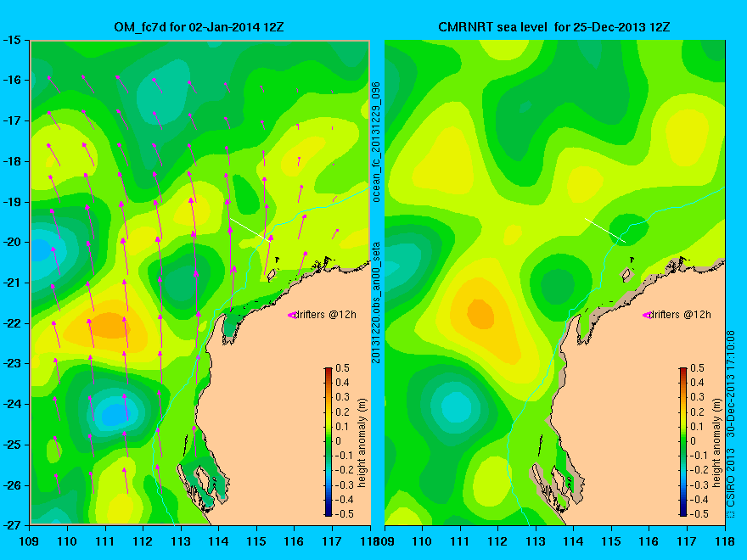Click longitude 112 under the OM_fc7d panel

[x=143, y=541]
